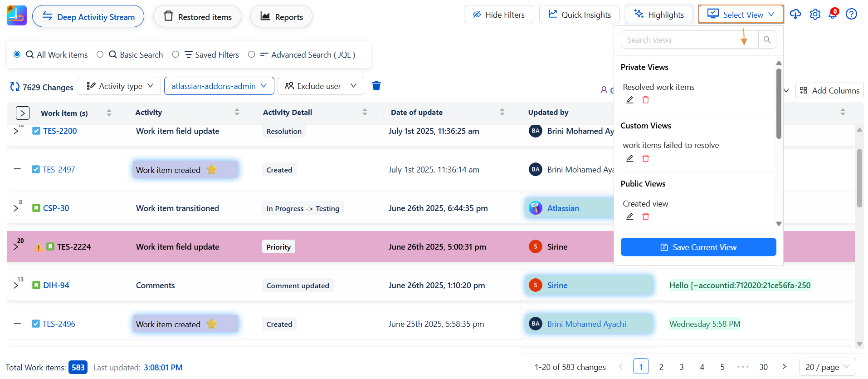The height and width of the screenshot is (379, 868).
Task: Open the notifications bell icon
Action: pos(833,14)
